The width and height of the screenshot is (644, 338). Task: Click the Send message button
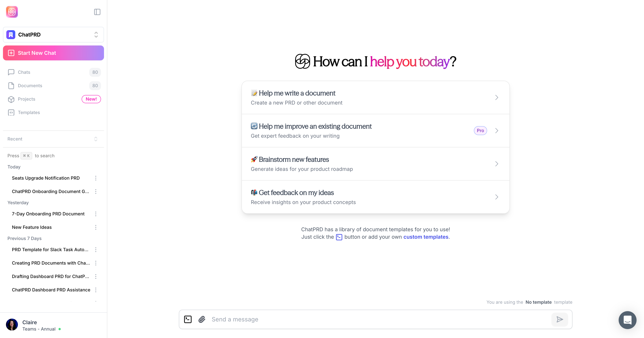point(560,319)
